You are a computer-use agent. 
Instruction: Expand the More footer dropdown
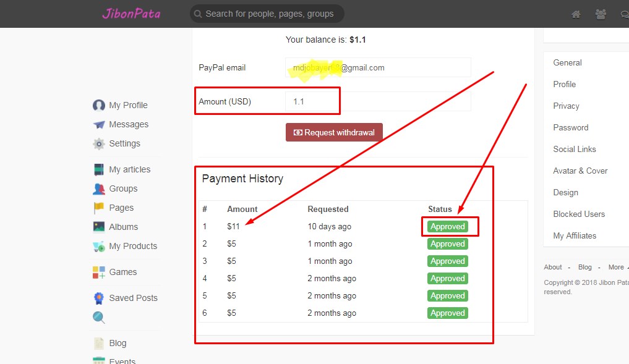617,267
